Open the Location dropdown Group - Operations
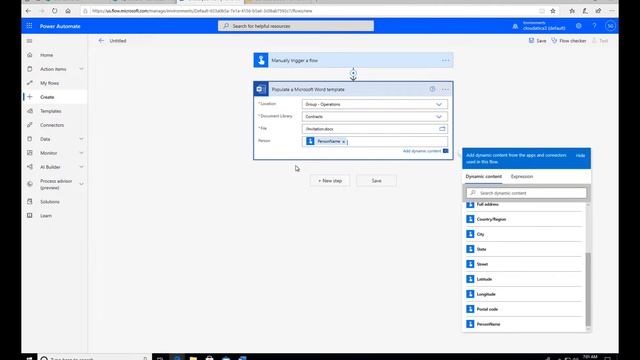This screenshot has height=360, width=640. point(374,104)
